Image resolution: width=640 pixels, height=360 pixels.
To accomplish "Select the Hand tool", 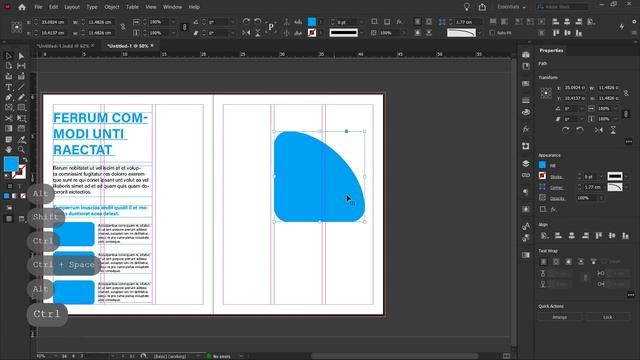I will 8,149.
